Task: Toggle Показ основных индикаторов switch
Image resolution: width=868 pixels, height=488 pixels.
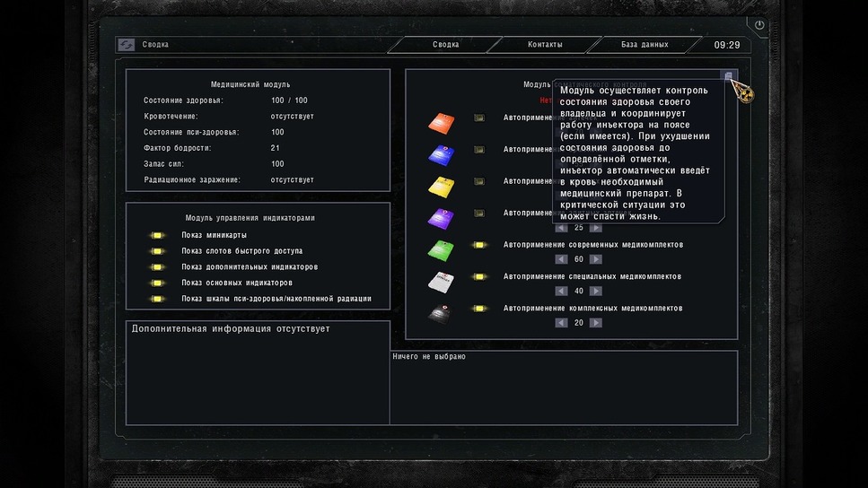Action: tap(157, 283)
